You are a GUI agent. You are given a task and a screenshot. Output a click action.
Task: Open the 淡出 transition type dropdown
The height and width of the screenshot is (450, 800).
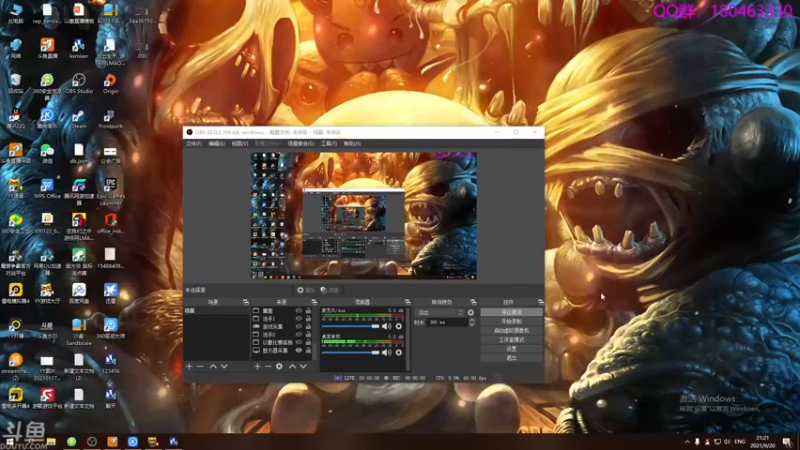click(439, 312)
